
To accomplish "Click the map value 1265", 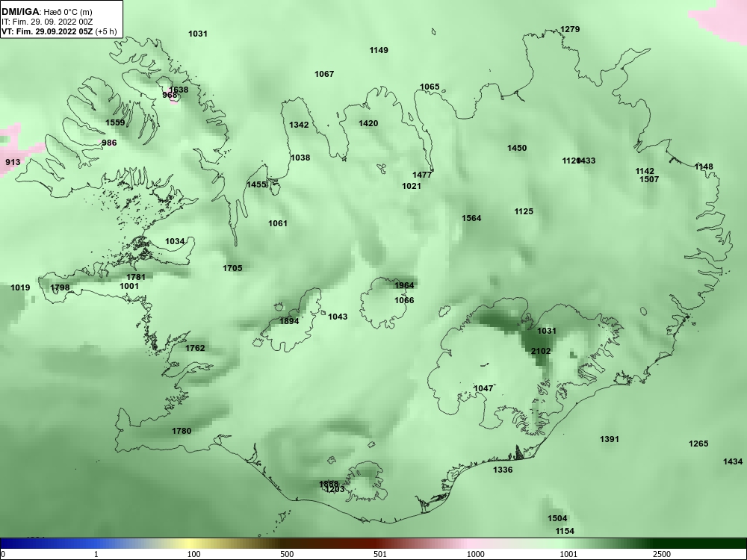I will [x=698, y=444].
